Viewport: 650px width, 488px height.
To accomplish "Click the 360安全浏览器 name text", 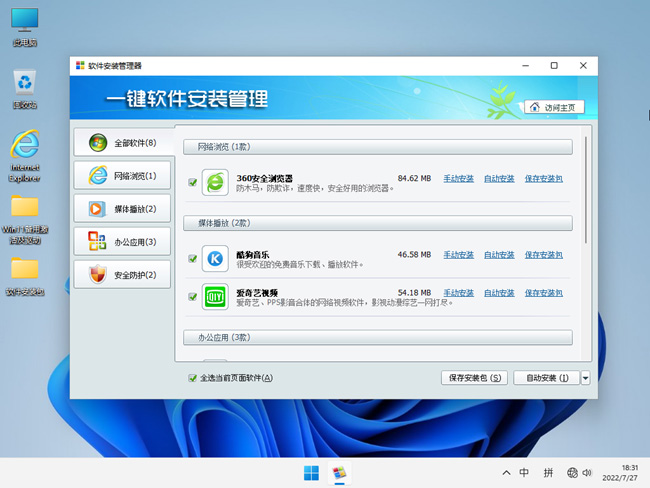I will pyautogui.click(x=264, y=178).
